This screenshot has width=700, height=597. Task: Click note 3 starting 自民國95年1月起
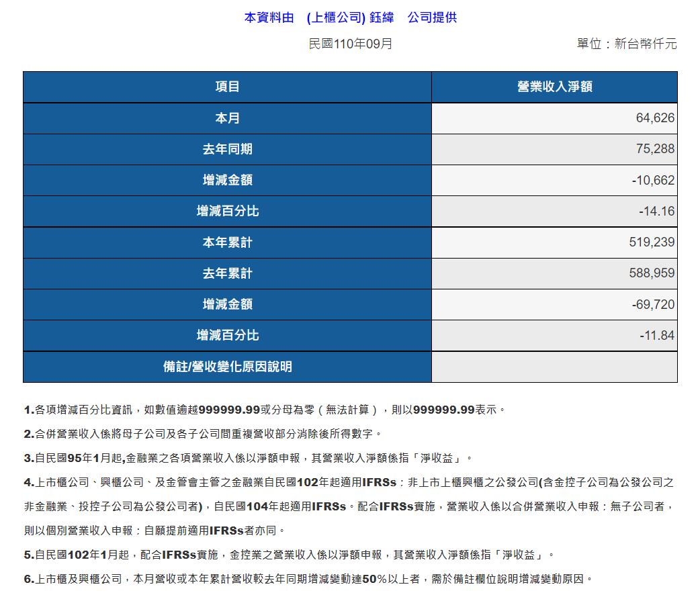click(x=248, y=458)
